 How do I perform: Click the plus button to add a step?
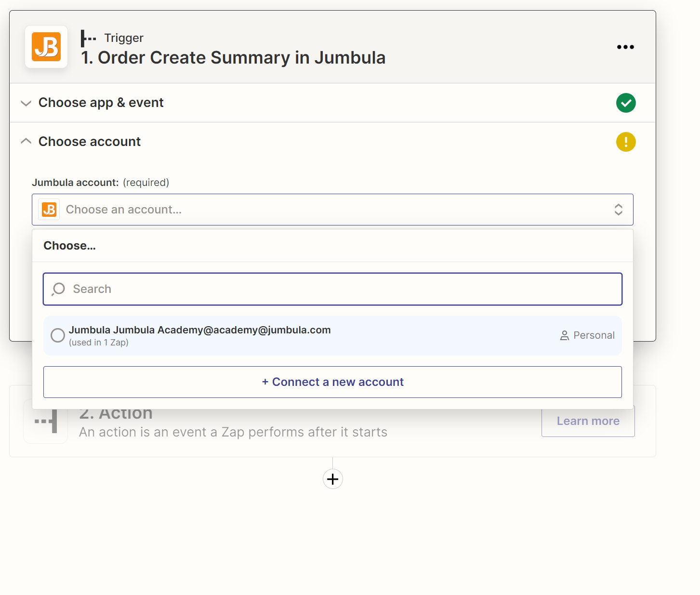coord(333,479)
